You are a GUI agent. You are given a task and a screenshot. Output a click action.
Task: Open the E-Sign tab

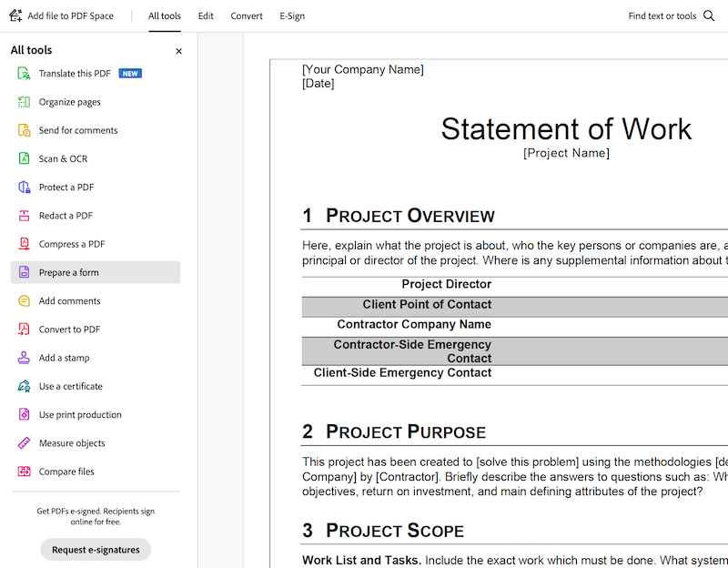[292, 15]
